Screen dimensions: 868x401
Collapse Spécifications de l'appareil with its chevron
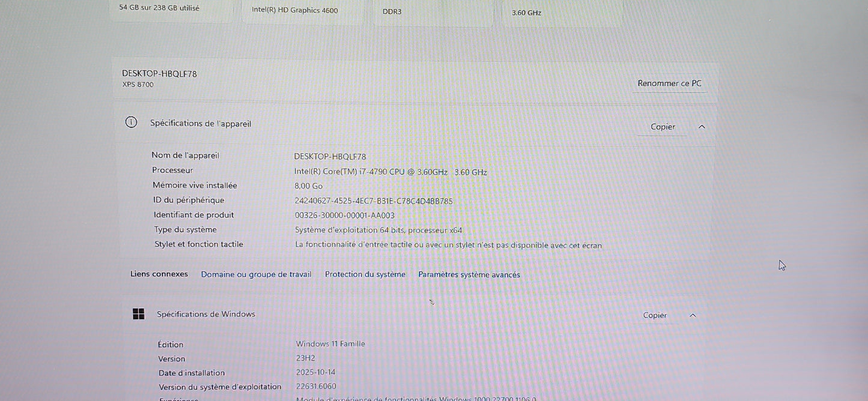coord(701,127)
